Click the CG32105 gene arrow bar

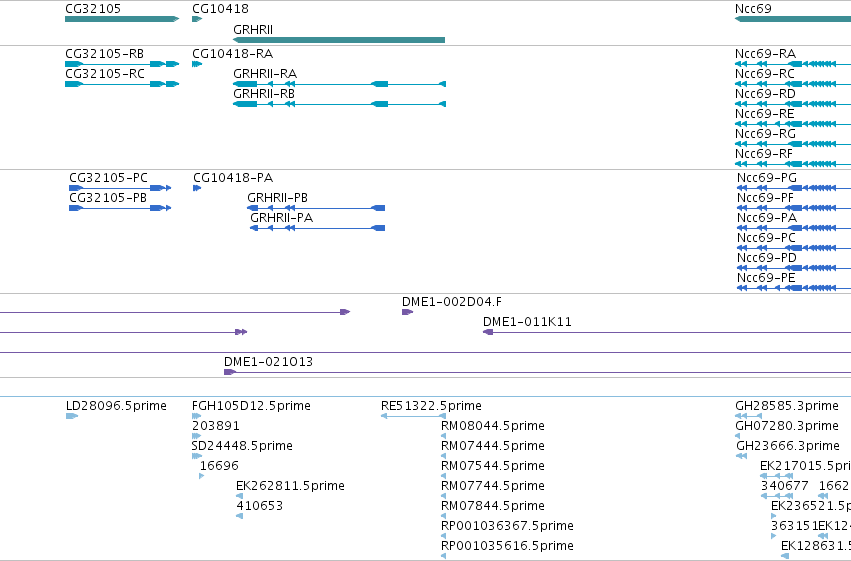(122, 19)
